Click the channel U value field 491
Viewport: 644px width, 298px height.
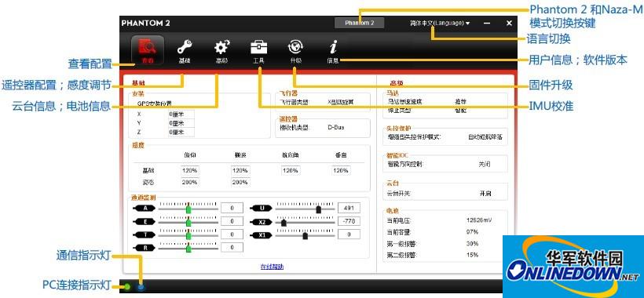coord(349,208)
